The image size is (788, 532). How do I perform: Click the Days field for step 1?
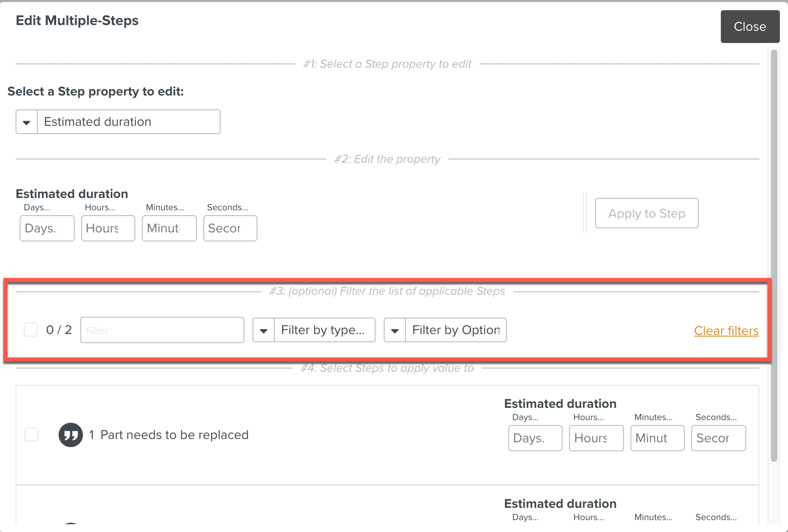[535, 438]
